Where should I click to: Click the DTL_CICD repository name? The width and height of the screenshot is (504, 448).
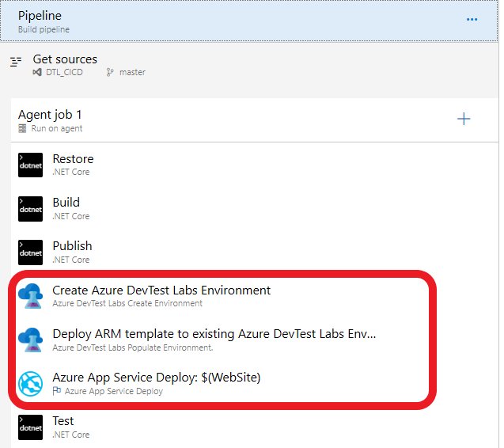(64, 72)
